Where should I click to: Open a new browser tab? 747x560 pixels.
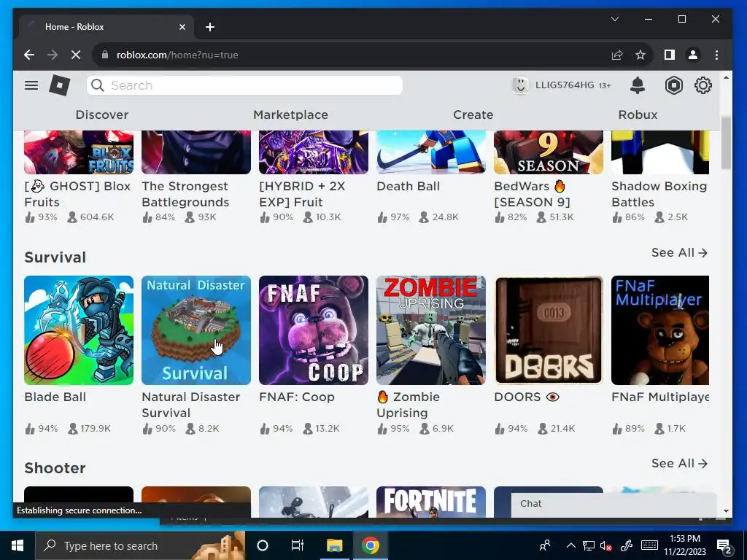pos(209,27)
